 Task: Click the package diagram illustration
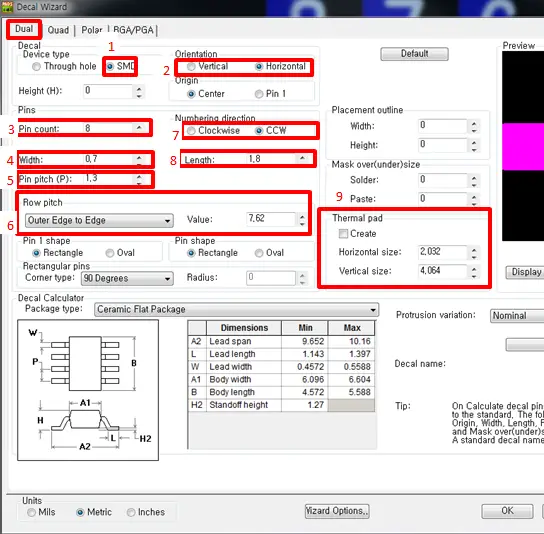(88, 390)
